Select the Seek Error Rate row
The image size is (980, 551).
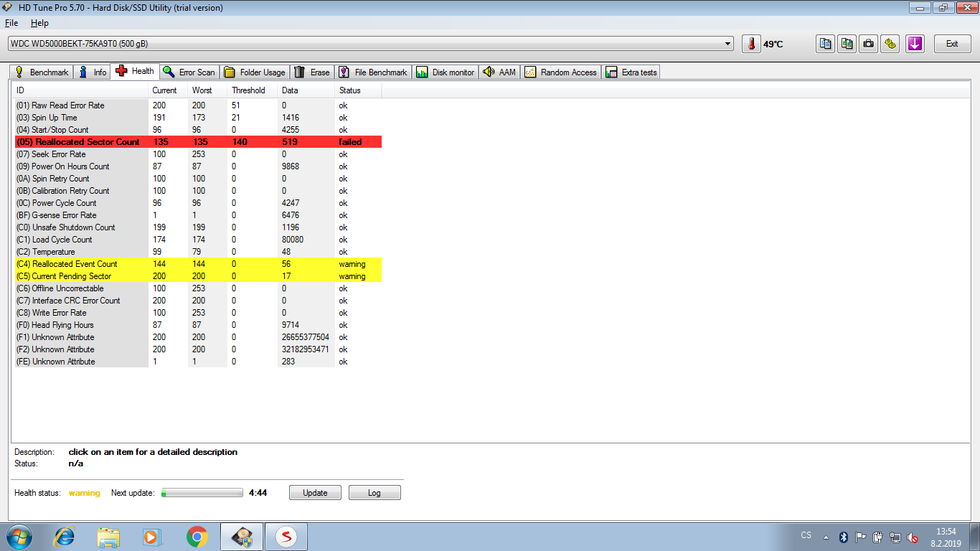[x=197, y=154]
